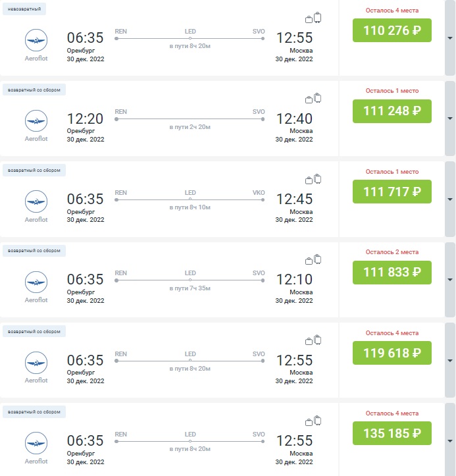Click baggage icons on the 111 833 ₽ flight
Screen dimensions: 456x476
coord(313,259)
